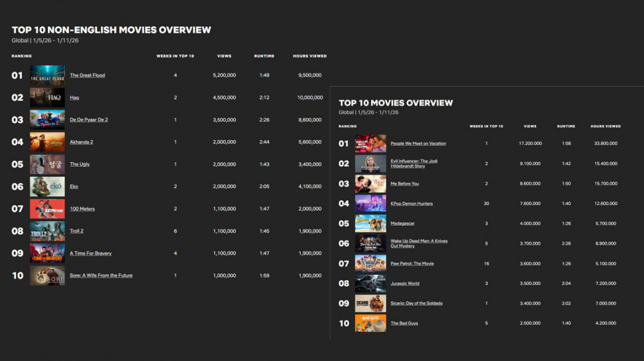Click the 100 Meters title link
The image size is (644, 361).
[82, 209]
